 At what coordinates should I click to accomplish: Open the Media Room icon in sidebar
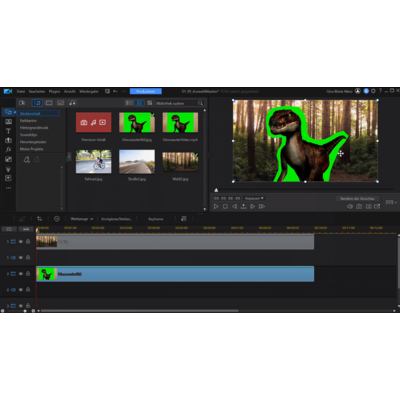tap(8, 112)
